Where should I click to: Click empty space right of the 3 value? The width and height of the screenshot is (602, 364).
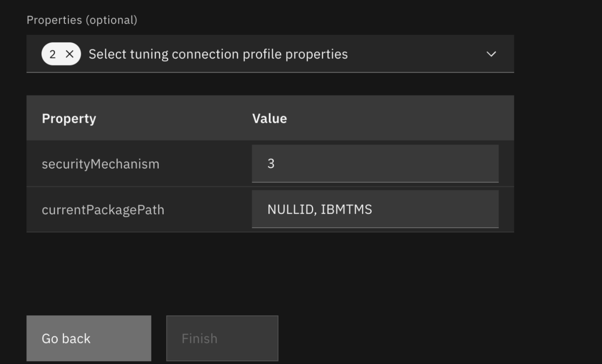pos(392,163)
